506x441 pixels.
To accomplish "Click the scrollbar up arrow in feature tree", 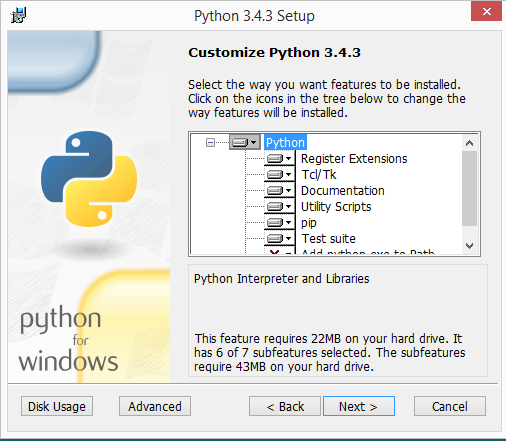I will point(470,143).
